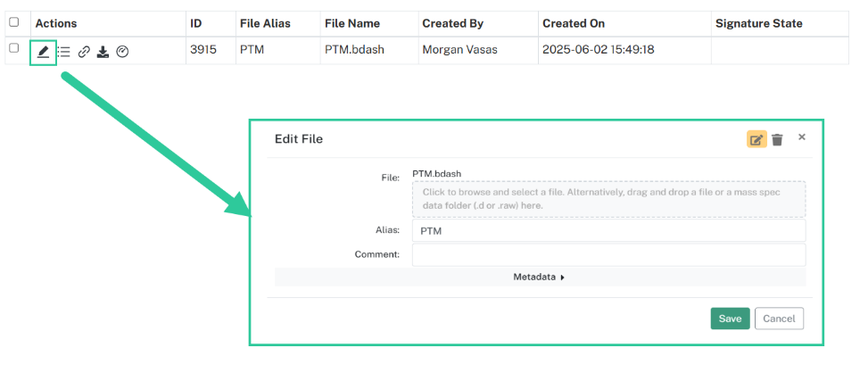Click the link chain icon in Actions

[84, 52]
